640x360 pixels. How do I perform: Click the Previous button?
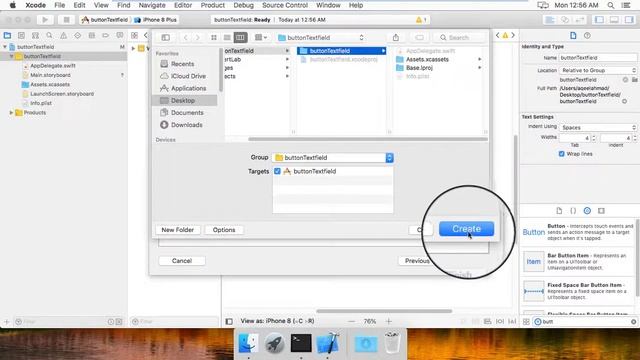click(416, 261)
